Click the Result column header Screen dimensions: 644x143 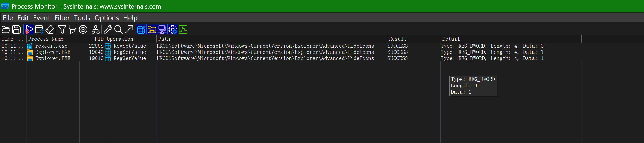click(x=414, y=39)
